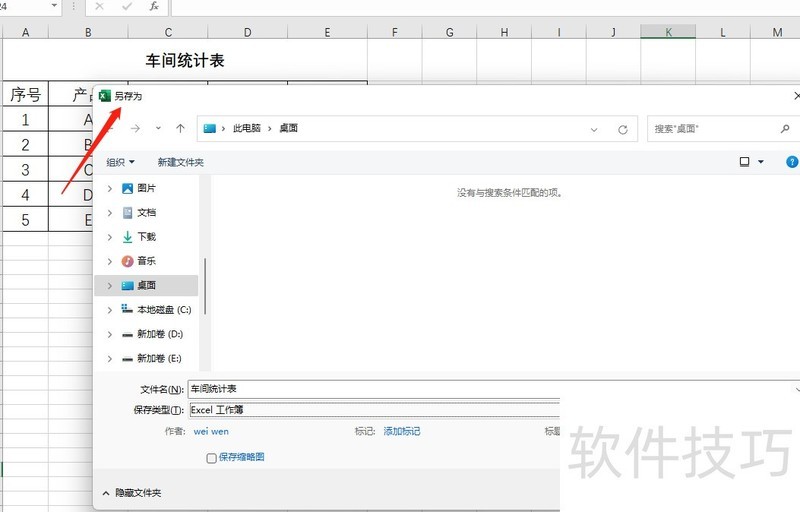This screenshot has width=800, height=512.
Task: Select column K header in Excel
Action: click(x=668, y=32)
